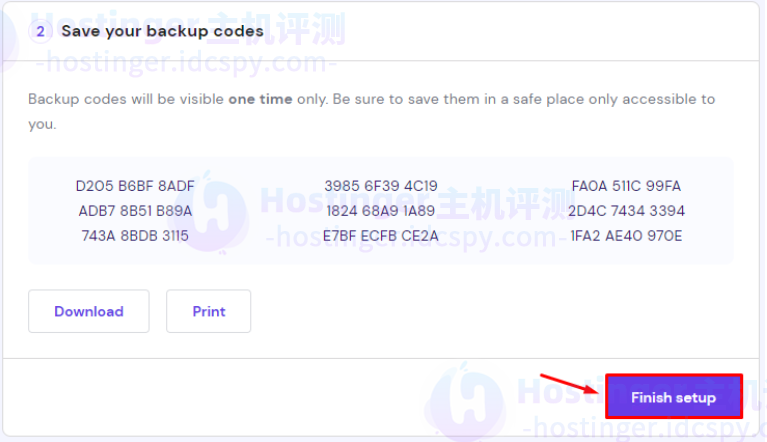Click the Finish setup button

point(674,397)
